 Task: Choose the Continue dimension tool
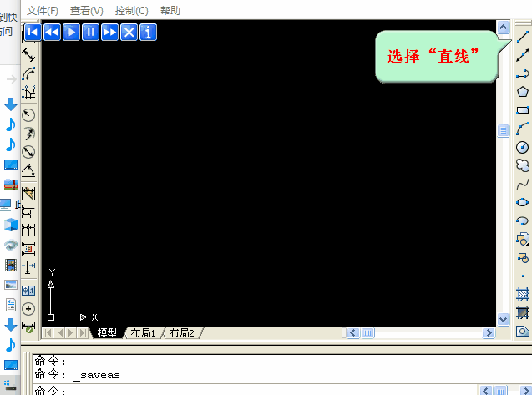pyautogui.click(x=28, y=230)
